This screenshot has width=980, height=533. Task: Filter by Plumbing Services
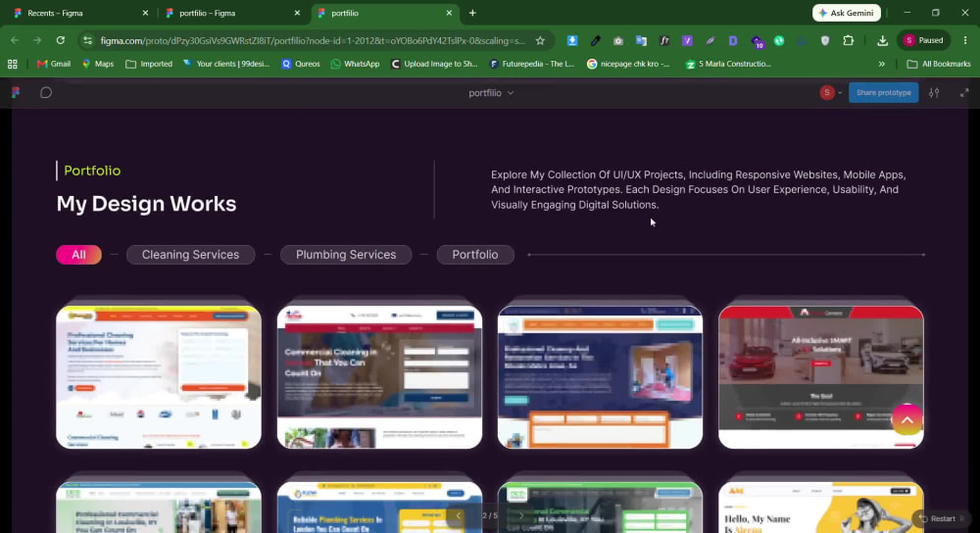tap(346, 255)
